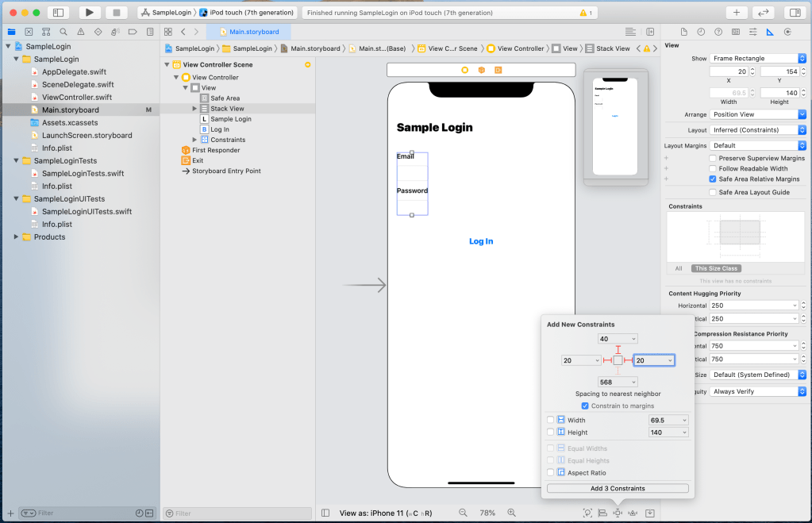This screenshot has width=812, height=523.
Task: Click the Run (play) button
Action: tap(89, 13)
